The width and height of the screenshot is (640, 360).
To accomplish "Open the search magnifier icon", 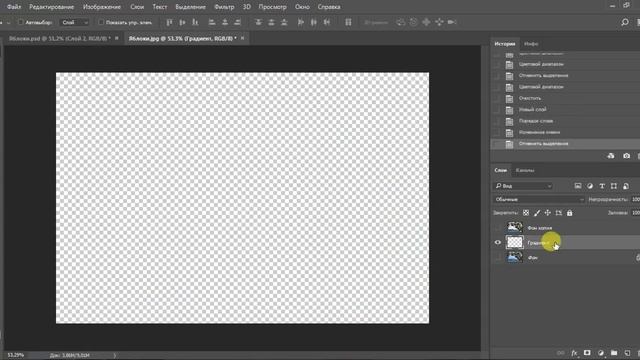I will [x=624, y=22].
